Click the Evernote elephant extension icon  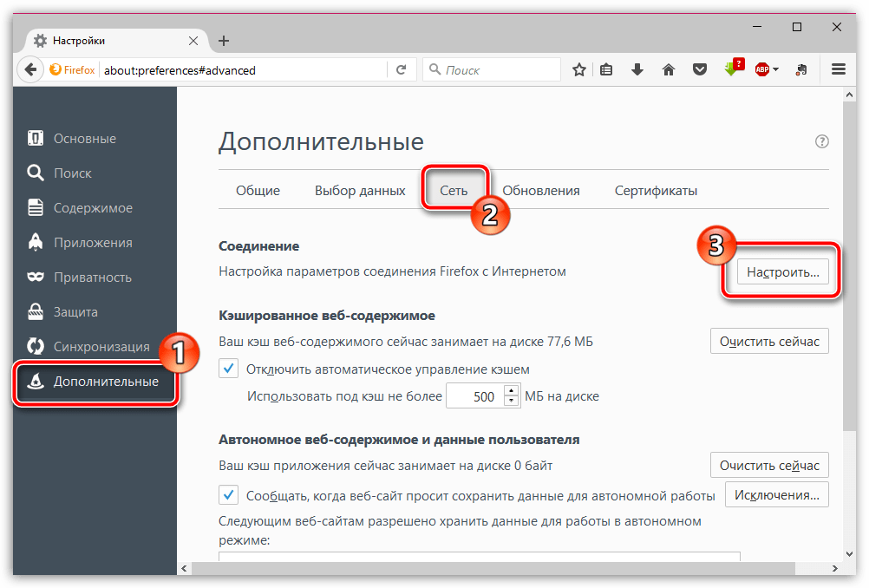[802, 70]
